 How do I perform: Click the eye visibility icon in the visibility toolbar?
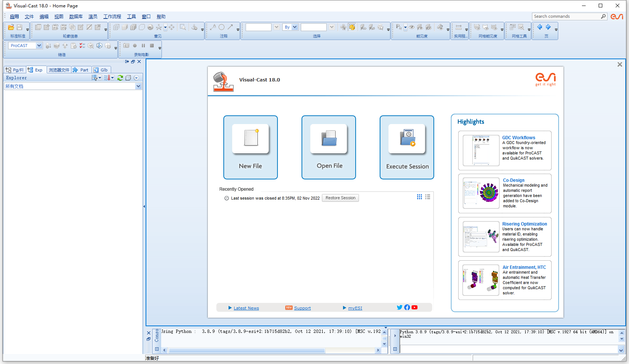[412, 27]
